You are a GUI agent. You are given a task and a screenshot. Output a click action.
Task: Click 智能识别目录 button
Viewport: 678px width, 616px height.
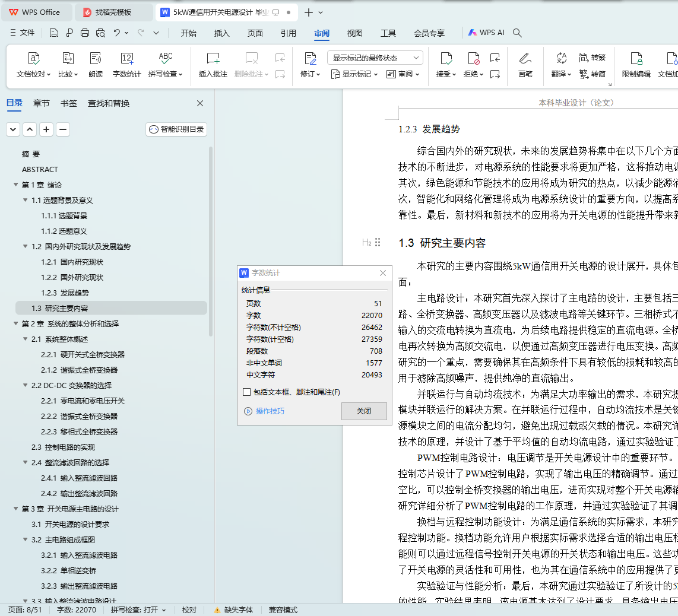[x=176, y=129]
